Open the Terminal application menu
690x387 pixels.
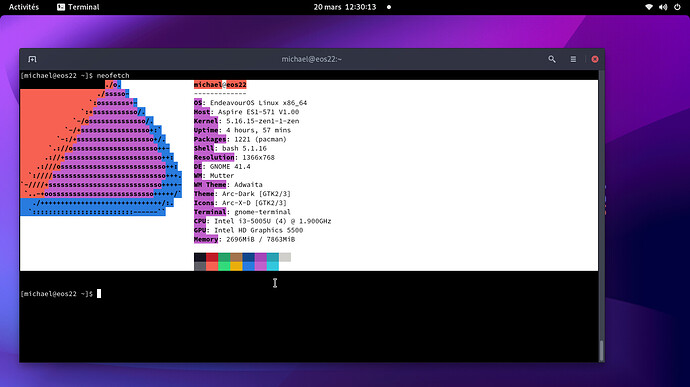pyautogui.click(x=78, y=7)
